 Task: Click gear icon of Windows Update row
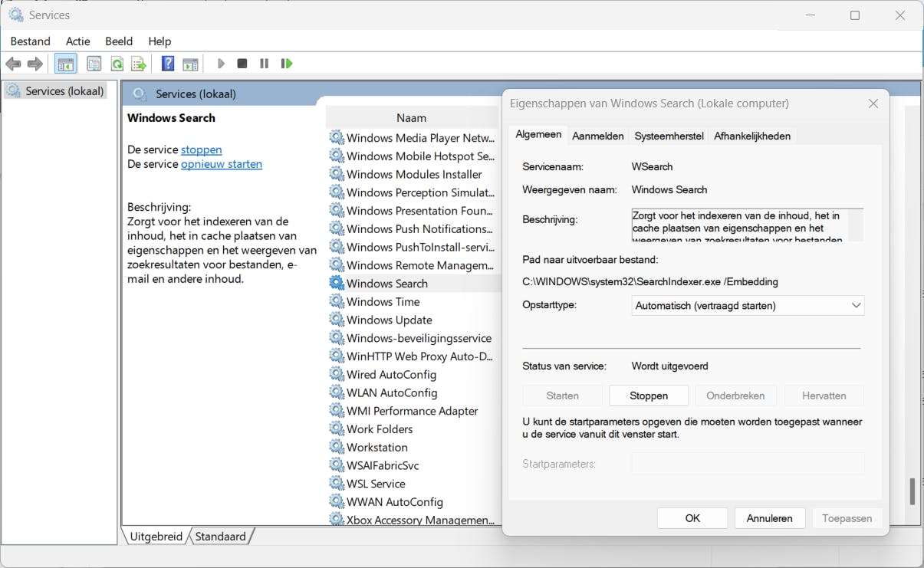pyautogui.click(x=337, y=320)
